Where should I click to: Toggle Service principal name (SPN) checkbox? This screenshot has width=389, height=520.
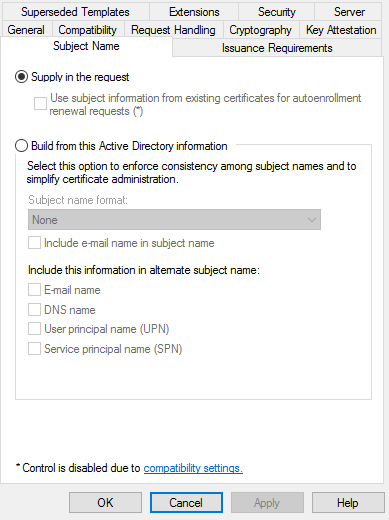(x=34, y=349)
